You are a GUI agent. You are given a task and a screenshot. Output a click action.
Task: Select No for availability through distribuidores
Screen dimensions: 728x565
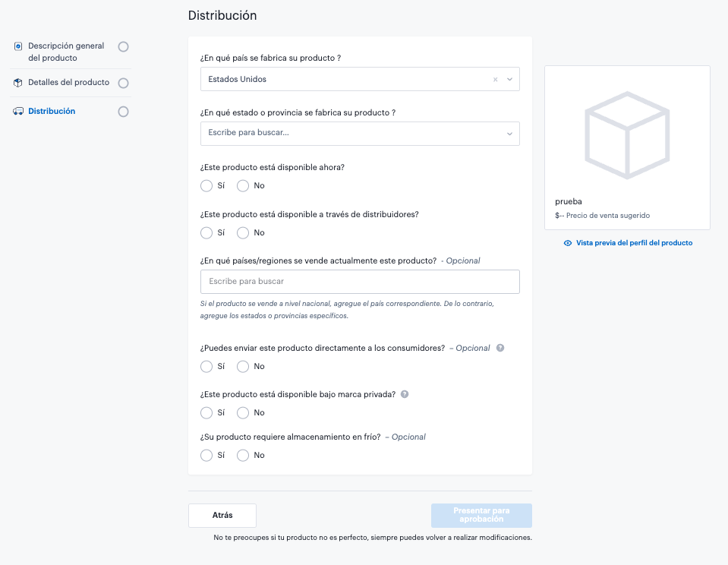coord(243,233)
